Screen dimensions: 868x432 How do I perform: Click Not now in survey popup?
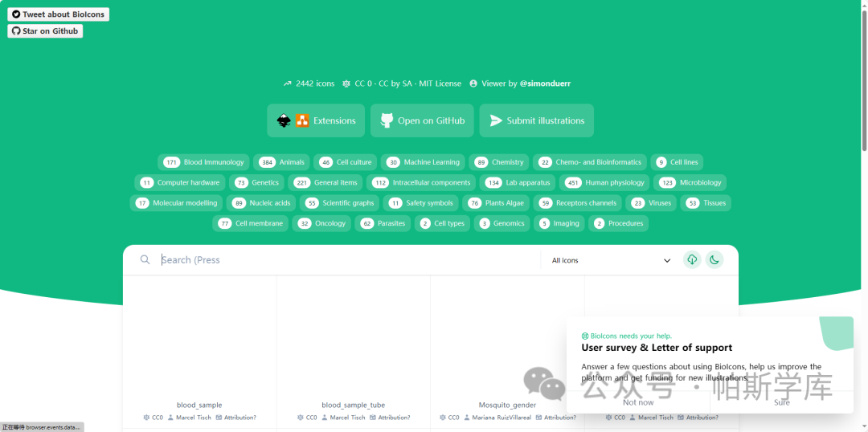tap(638, 402)
